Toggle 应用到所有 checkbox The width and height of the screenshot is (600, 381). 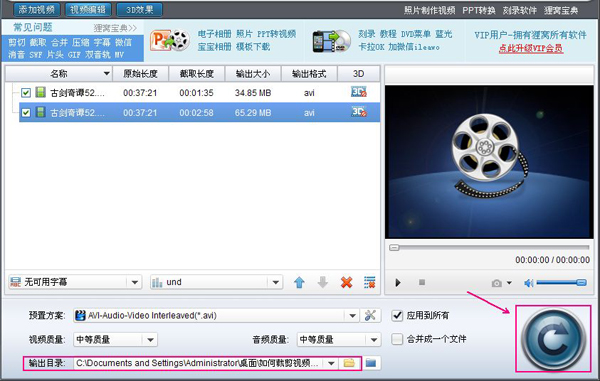point(397,315)
